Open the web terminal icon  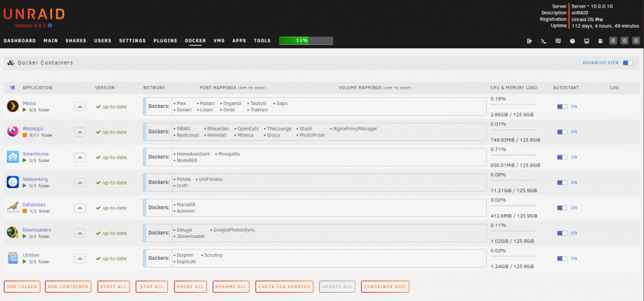tap(544, 41)
